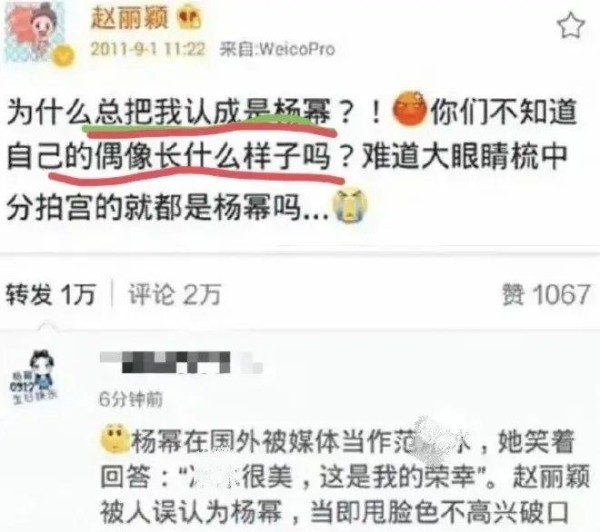Screen dimensions: 600x532
Task: Open the 赵丽颖 username profile link
Action: (x=129, y=18)
